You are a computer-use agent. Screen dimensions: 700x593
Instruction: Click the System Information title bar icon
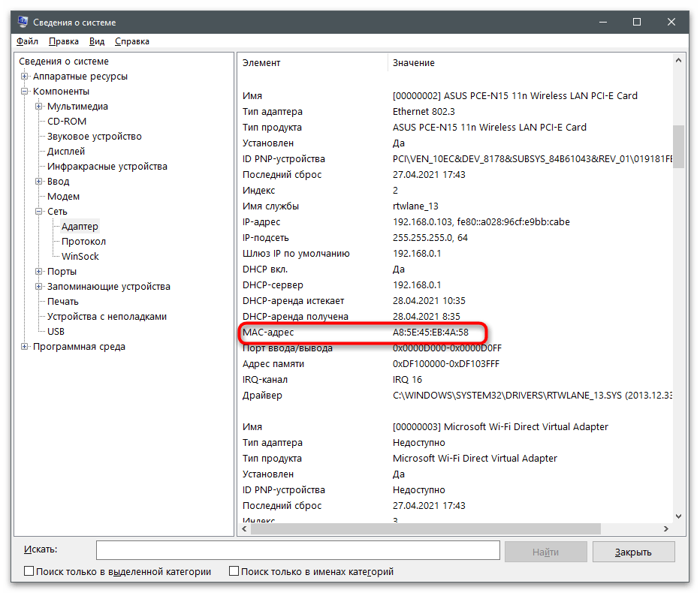[x=23, y=23]
